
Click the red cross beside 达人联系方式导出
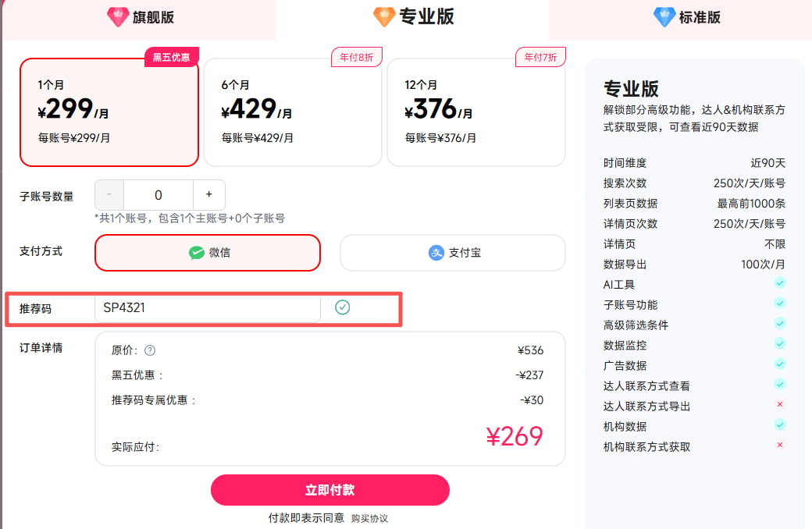[x=779, y=405]
